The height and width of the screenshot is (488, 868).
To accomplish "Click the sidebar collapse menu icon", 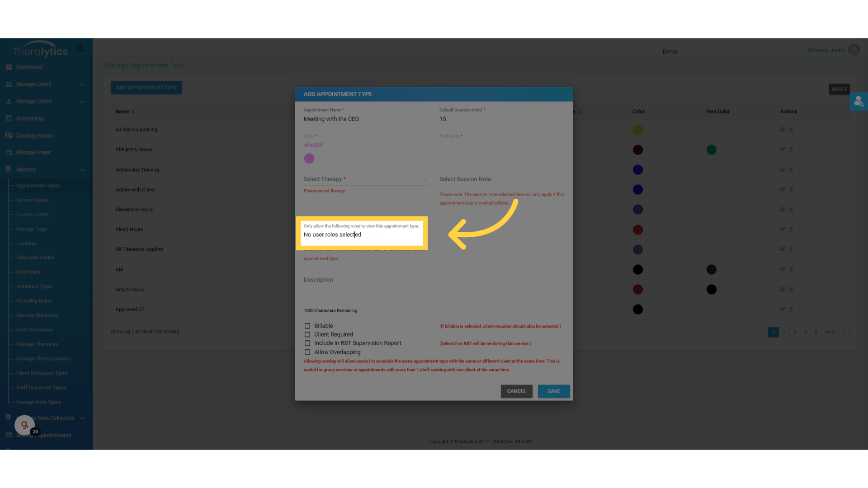I will tap(80, 48).
